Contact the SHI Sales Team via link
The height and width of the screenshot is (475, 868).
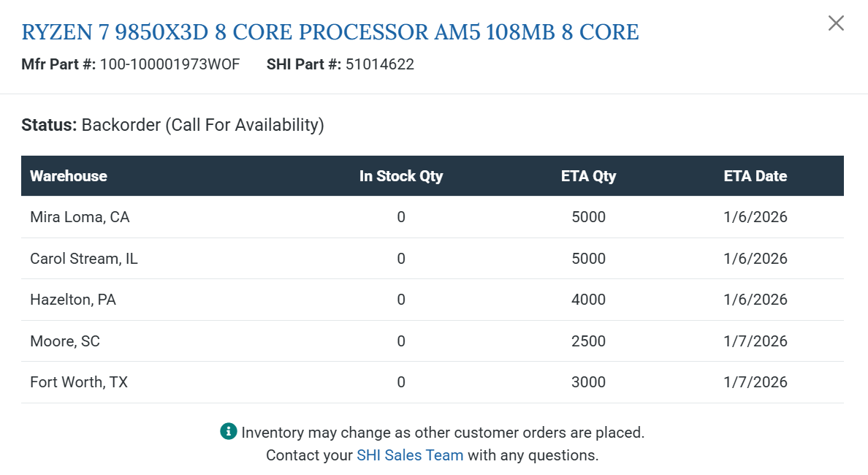(x=410, y=455)
